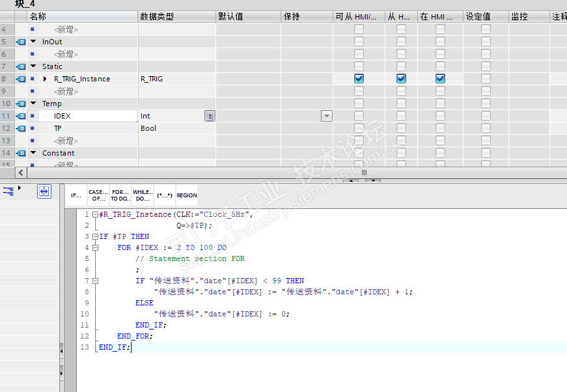This screenshot has width=567, height=392.
Task: Open data type picker icon in IDEX row
Action: click(210, 116)
